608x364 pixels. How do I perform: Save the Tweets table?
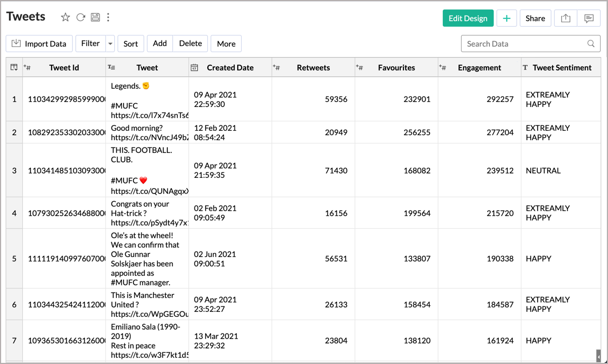click(95, 17)
